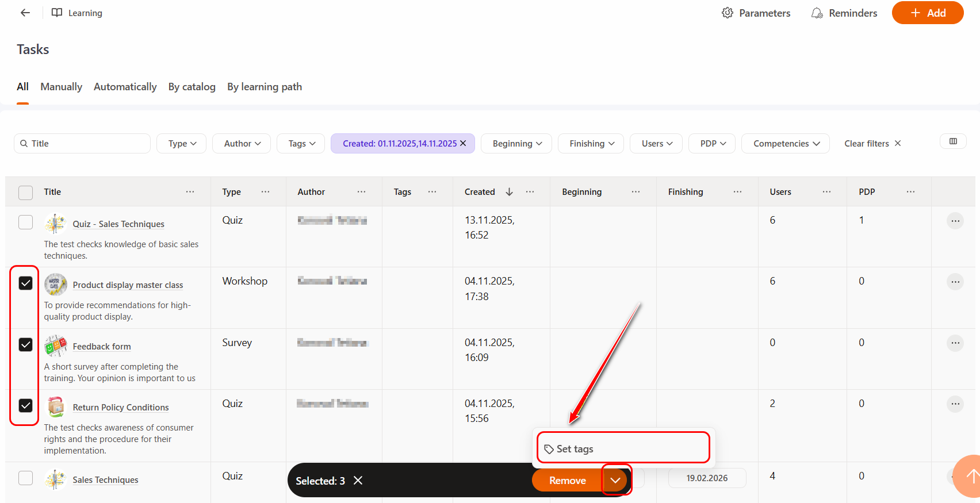Uncheck Product display master class checkbox

click(x=26, y=283)
